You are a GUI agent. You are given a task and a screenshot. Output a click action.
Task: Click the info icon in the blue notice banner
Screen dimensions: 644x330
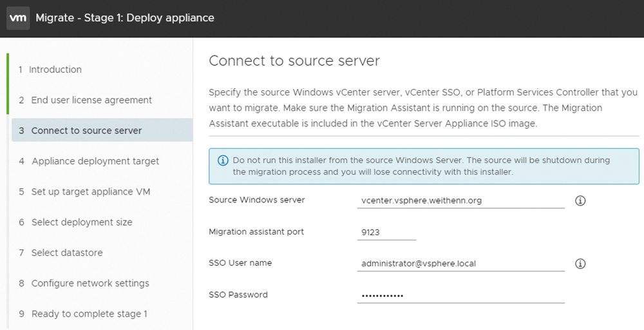tap(223, 160)
